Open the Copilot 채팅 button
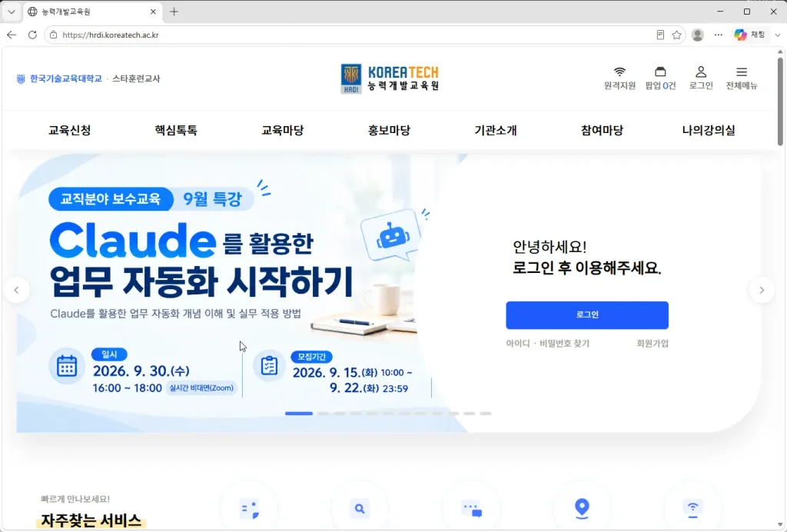787x532 pixels. [x=750, y=35]
